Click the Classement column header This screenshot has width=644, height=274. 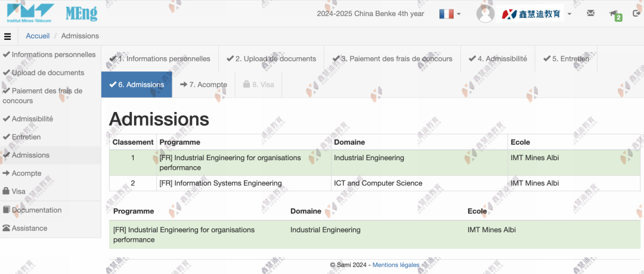click(132, 142)
